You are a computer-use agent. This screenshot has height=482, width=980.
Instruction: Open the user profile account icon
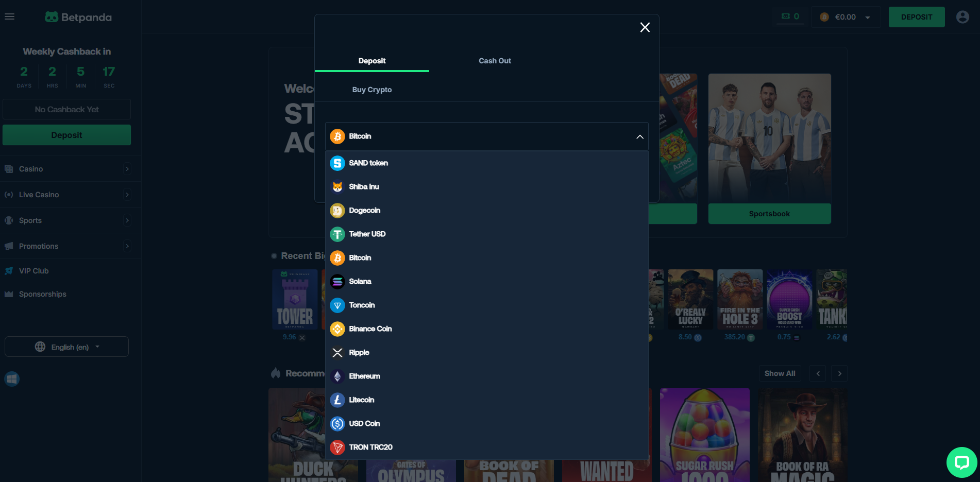[x=962, y=17]
